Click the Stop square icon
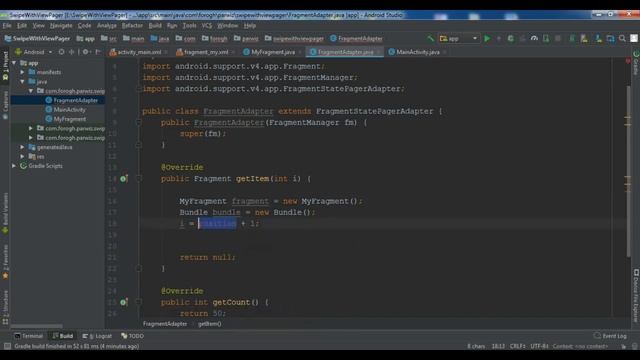Screen dimensions: 640x360 click(558, 38)
